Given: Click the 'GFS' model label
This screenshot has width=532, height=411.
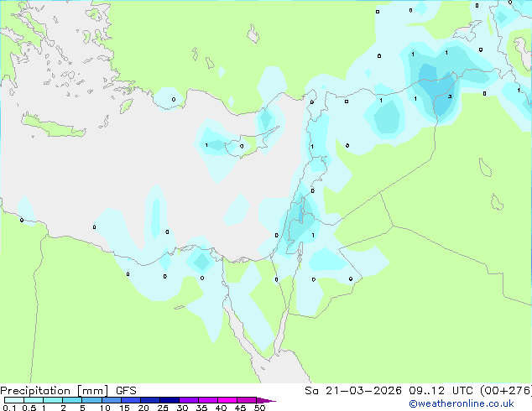Looking at the screenshot, I should pos(126,391).
